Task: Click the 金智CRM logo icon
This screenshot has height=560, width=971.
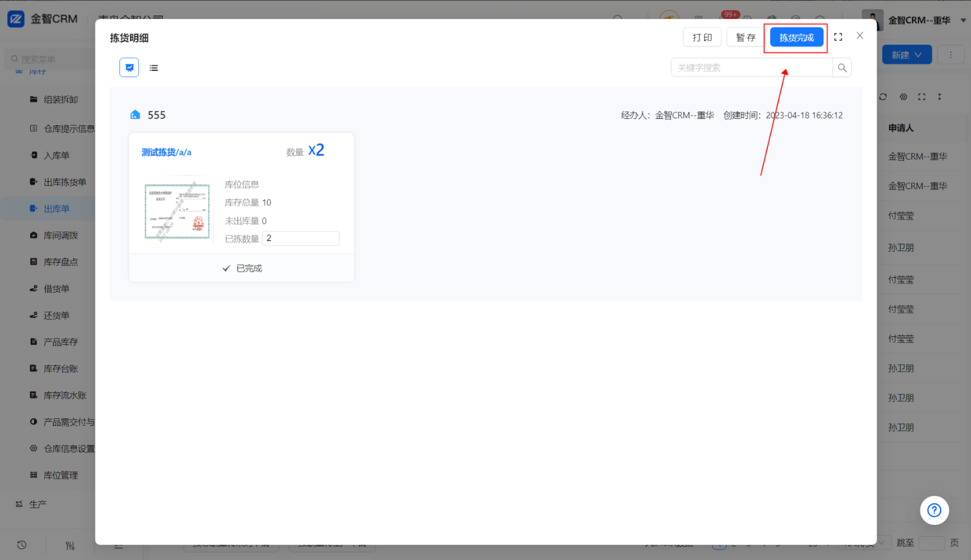Action: [16, 19]
